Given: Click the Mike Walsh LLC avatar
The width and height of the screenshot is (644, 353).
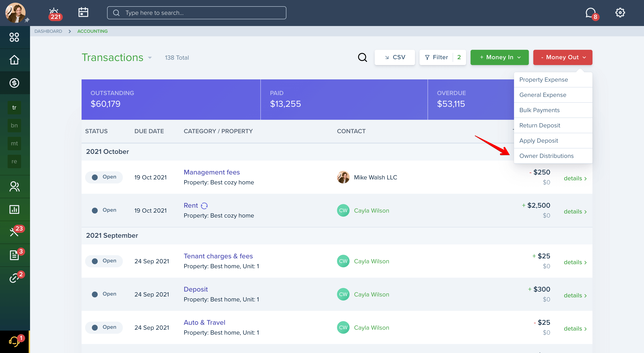Looking at the screenshot, I should (343, 177).
